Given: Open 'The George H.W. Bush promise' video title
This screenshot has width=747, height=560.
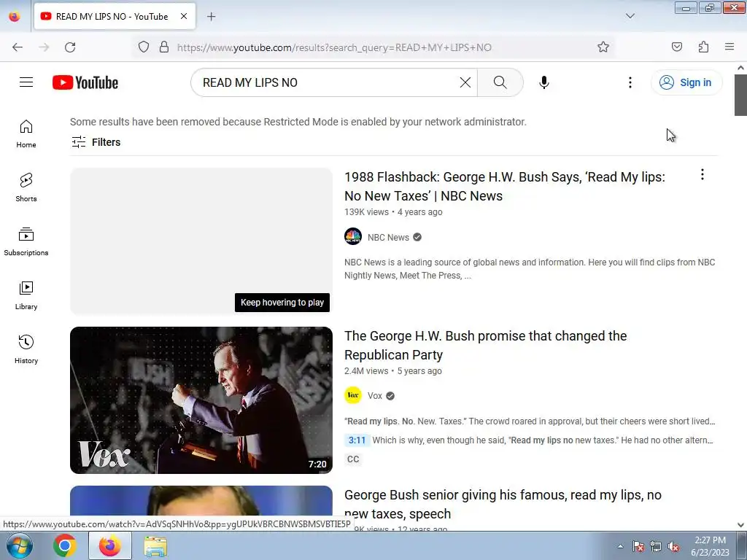Looking at the screenshot, I should click(485, 345).
